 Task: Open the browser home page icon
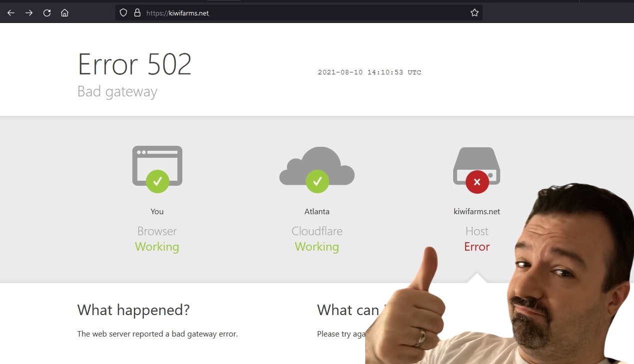(x=64, y=13)
